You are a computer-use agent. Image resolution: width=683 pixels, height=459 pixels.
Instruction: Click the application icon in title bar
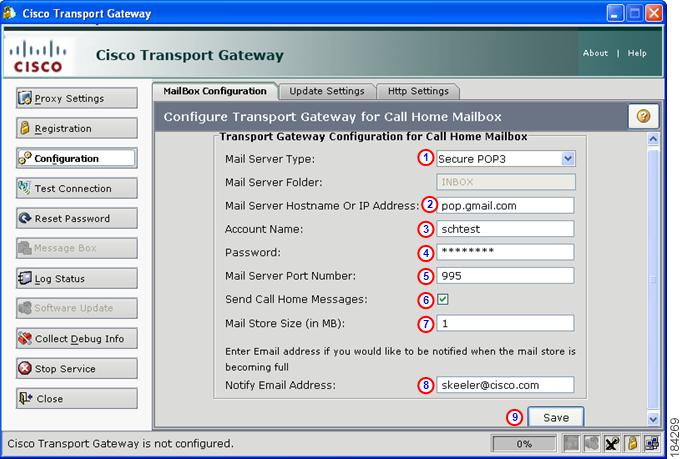pos(10,13)
